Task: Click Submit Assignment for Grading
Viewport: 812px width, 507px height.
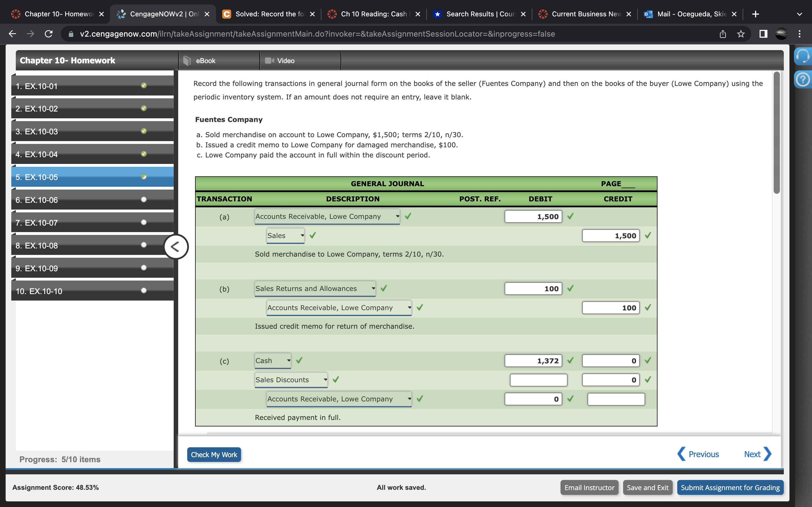Action: click(x=730, y=488)
